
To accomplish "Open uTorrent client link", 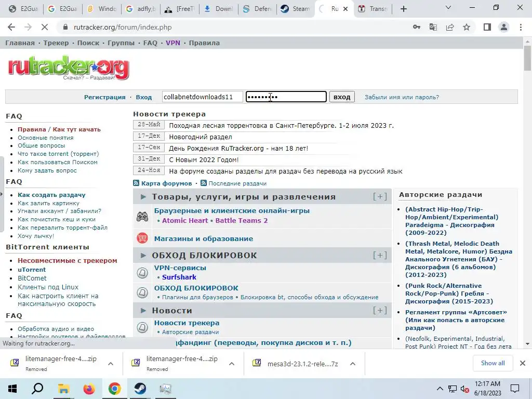I will (32, 270).
